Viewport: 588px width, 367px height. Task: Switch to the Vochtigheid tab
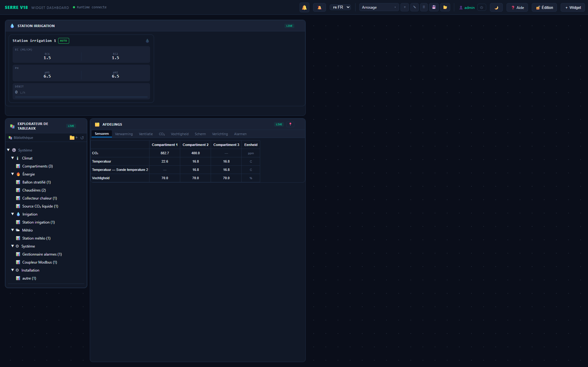(x=180, y=134)
